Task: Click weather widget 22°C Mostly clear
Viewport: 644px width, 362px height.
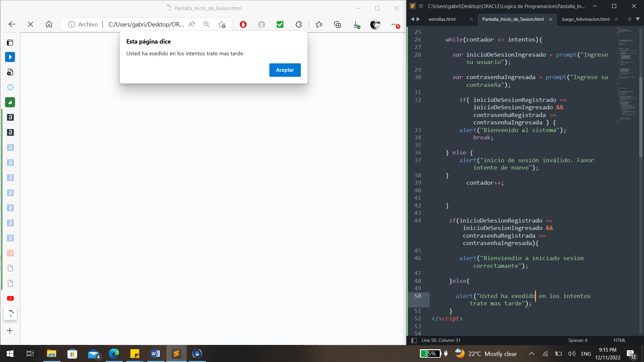Action: point(486,354)
